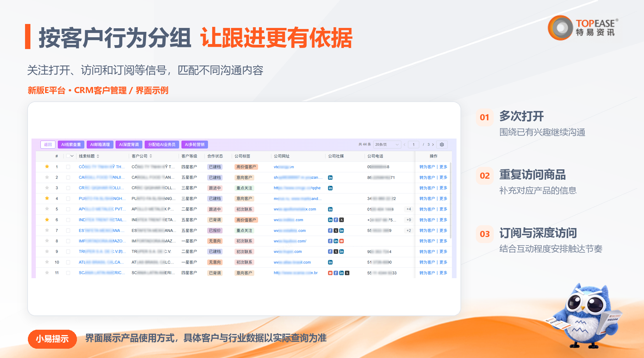644x358 pixels.
Task: Sort by 线索标题 column arrows
Action: (98, 156)
